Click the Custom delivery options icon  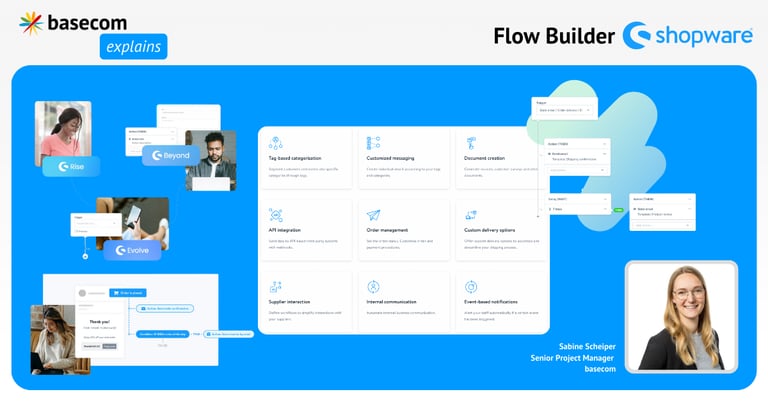click(x=471, y=215)
